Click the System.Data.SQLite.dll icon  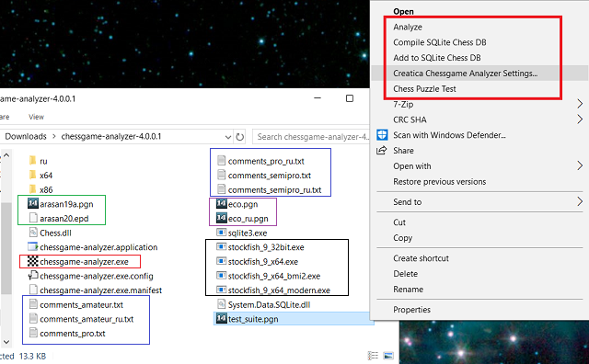pos(222,304)
